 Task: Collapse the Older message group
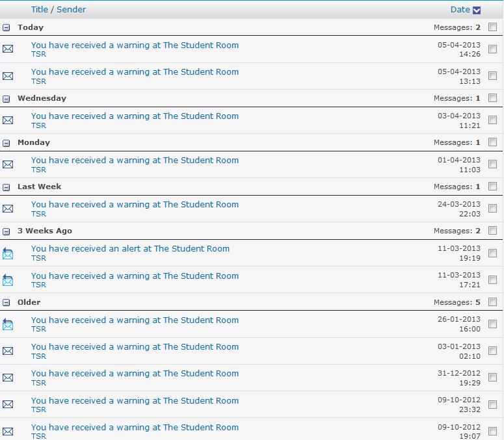(6, 302)
